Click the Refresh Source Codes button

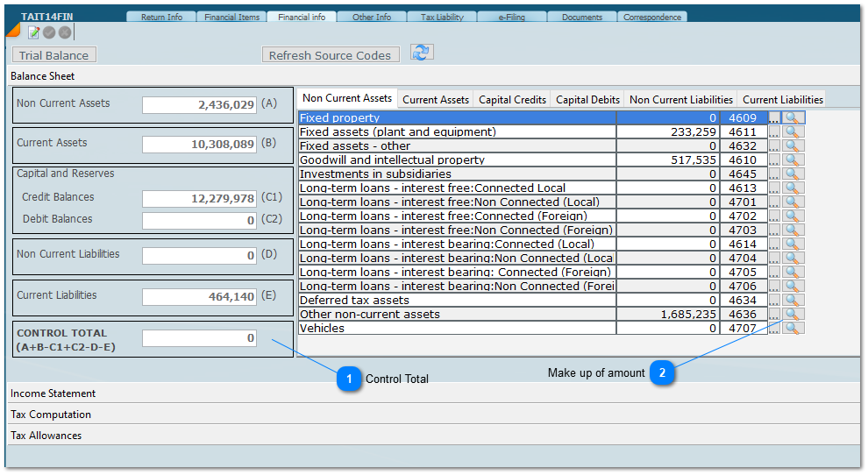point(331,55)
